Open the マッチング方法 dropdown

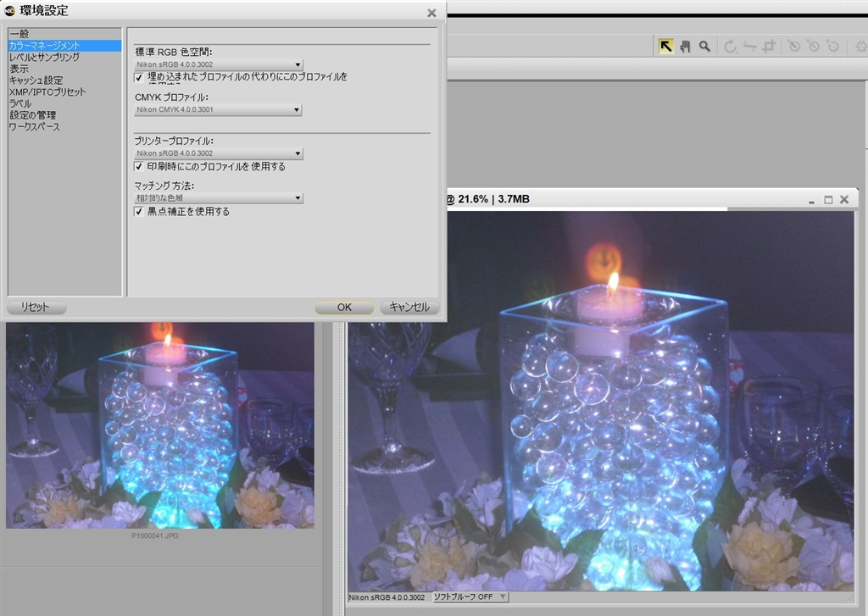(x=218, y=197)
